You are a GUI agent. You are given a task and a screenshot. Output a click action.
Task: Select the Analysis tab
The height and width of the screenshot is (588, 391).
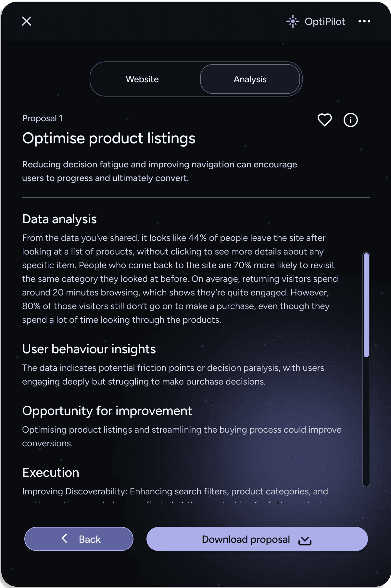click(250, 79)
